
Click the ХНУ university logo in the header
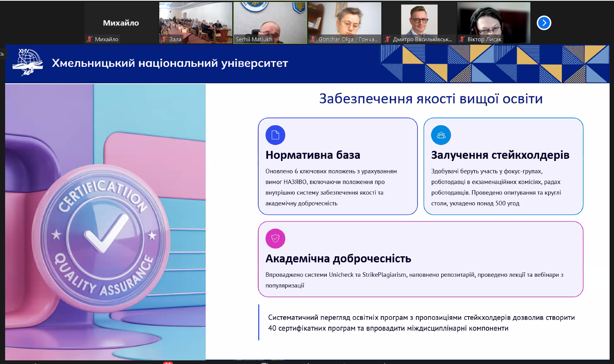point(28,62)
